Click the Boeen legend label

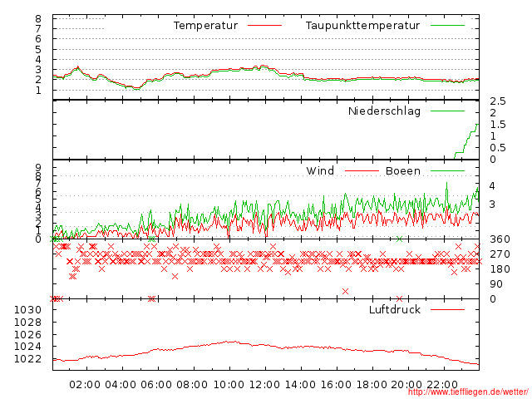[403, 170]
